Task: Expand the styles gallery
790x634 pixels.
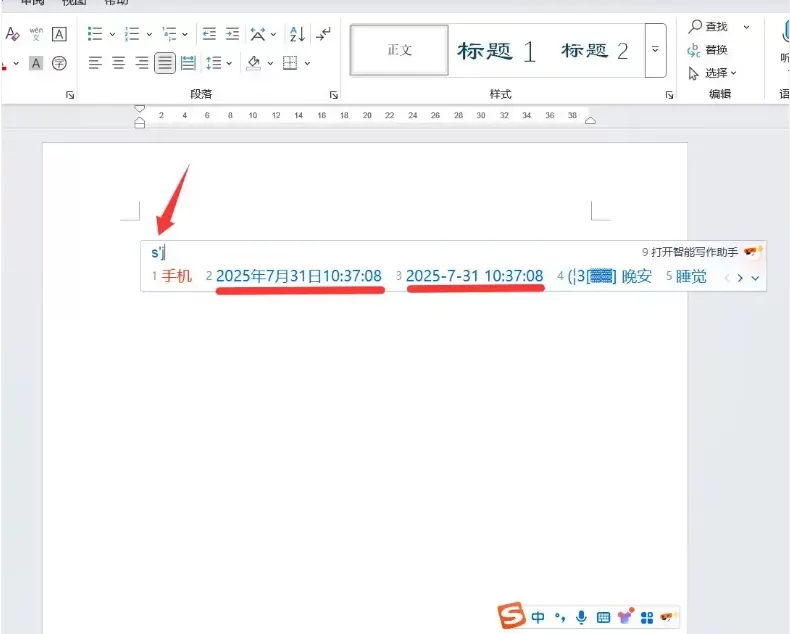Action: point(655,50)
